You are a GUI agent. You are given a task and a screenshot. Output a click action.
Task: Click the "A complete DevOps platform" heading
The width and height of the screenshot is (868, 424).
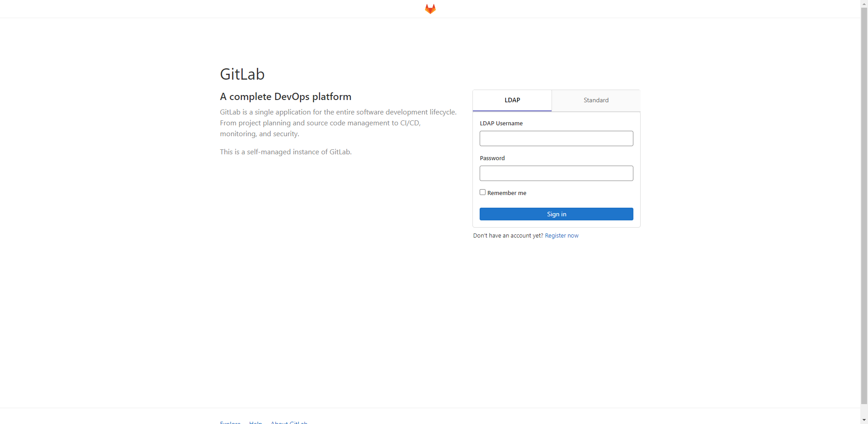pyautogui.click(x=285, y=97)
